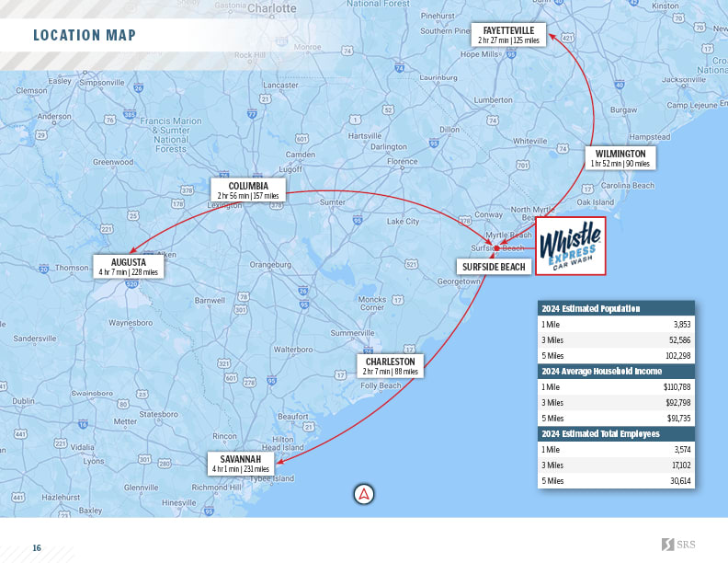Click the Whistle Express Car Wash logo

pos(571,246)
